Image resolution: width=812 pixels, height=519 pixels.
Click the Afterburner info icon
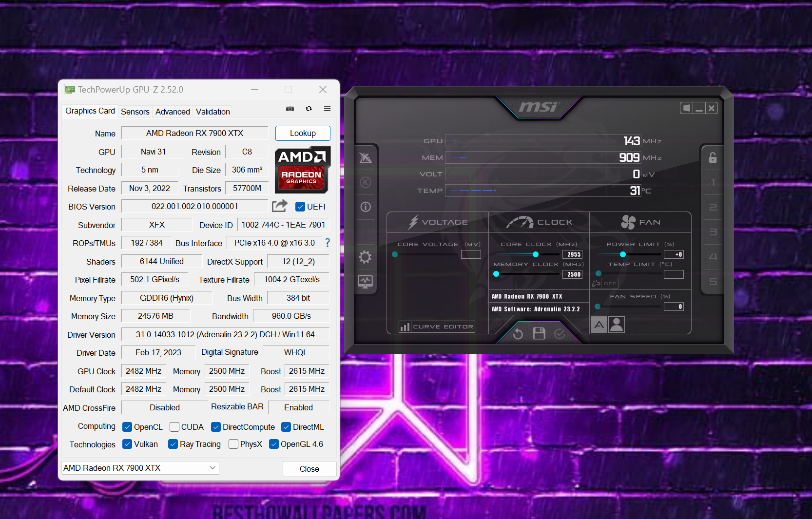pyautogui.click(x=366, y=207)
